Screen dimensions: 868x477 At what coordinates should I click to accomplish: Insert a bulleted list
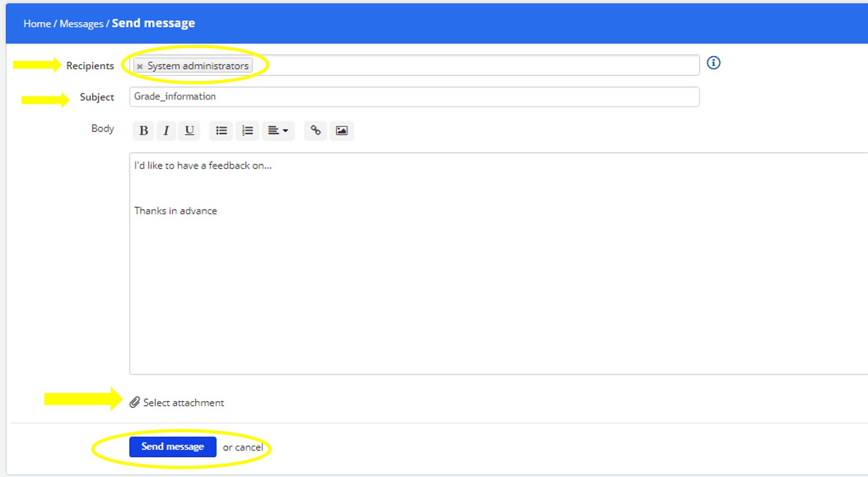coord(221,131)
